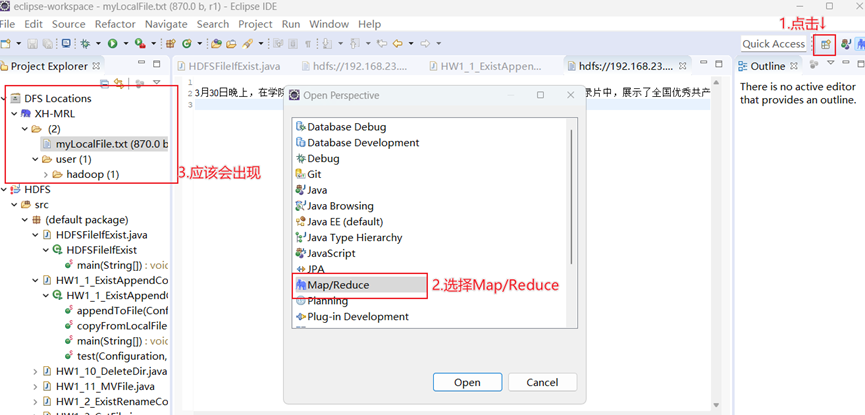
Task: Open the Refactor menu
Action: (x=115, y=24)
